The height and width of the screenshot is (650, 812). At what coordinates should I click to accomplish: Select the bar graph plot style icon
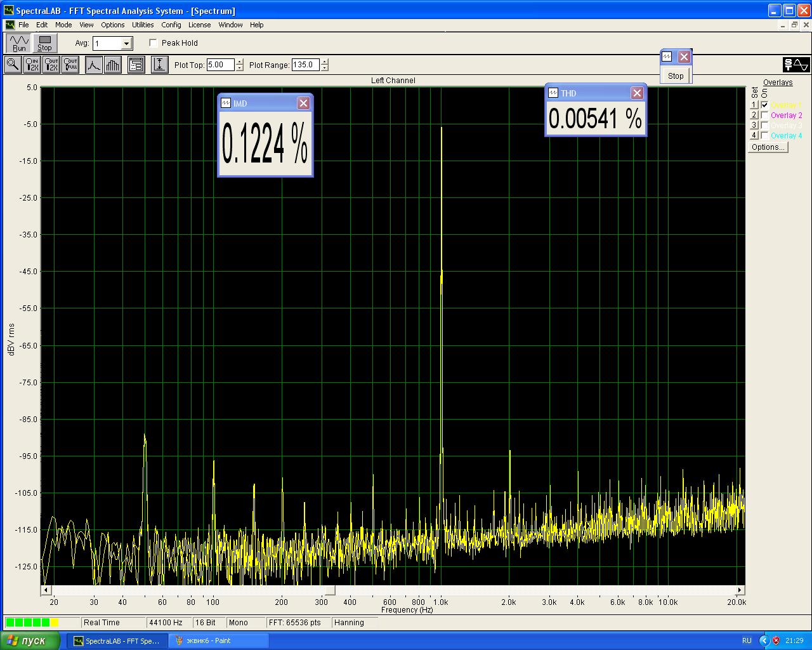[x=113, y=65]
